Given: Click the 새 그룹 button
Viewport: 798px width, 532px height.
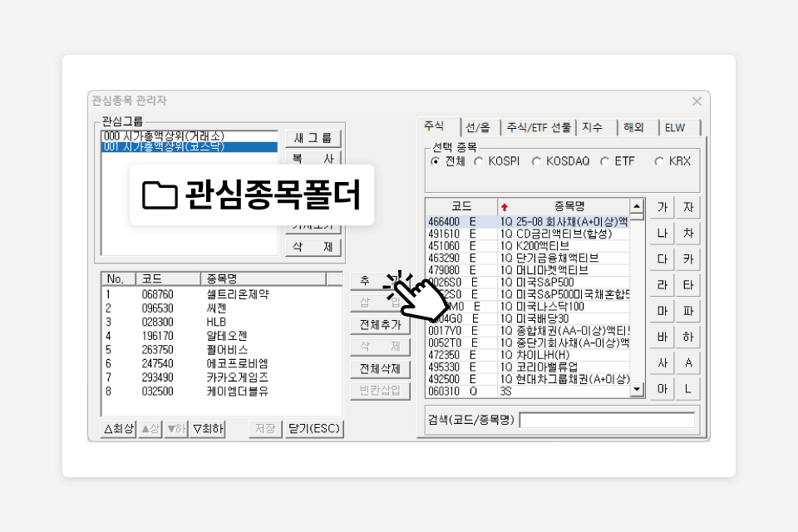Looking at the screenshot, I should pos(313,138).
